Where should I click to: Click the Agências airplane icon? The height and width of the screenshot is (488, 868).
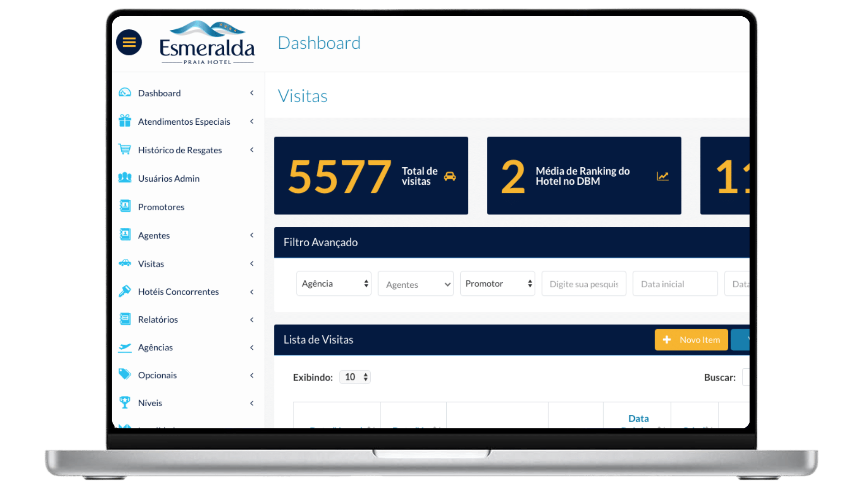(125, 347)
